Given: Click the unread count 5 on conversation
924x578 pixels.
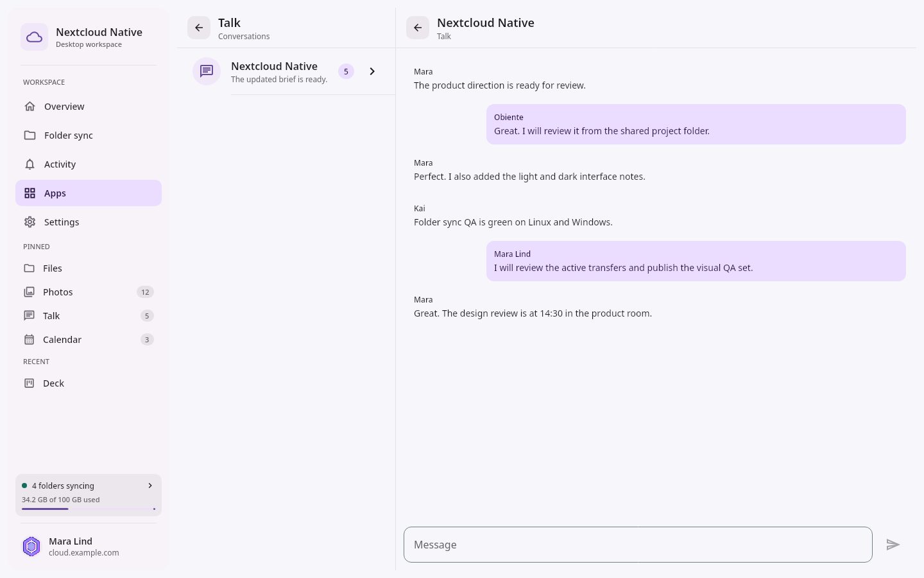Looking at the screenshot, I should click(346, 71).
